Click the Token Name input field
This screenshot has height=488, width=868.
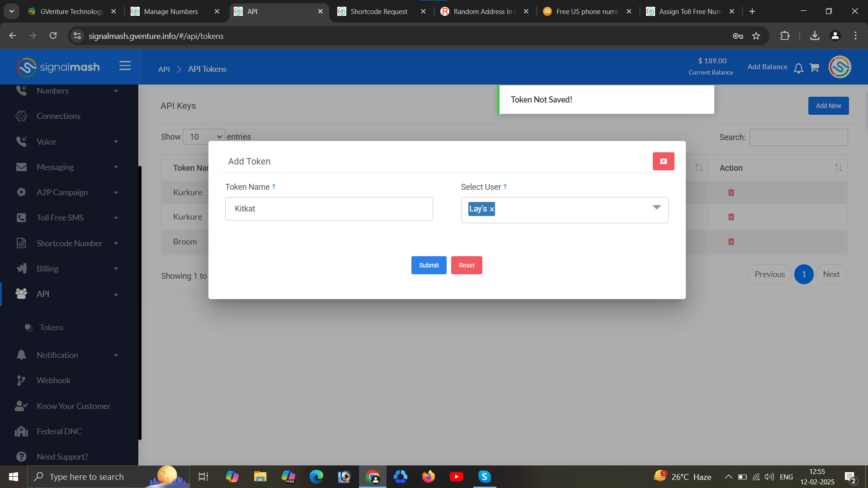point(329,209)
